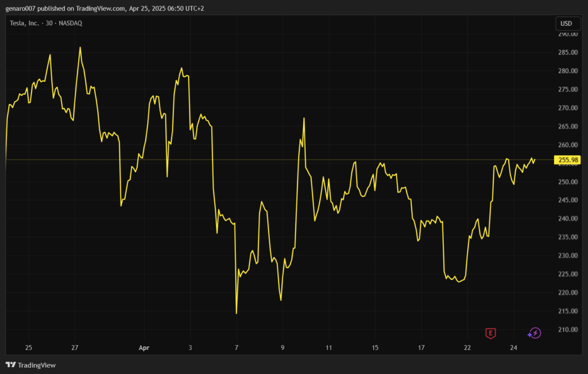Click the 215.00 price axis label
The height and width of the screenshot is (374, 588).
click(567, 311)
